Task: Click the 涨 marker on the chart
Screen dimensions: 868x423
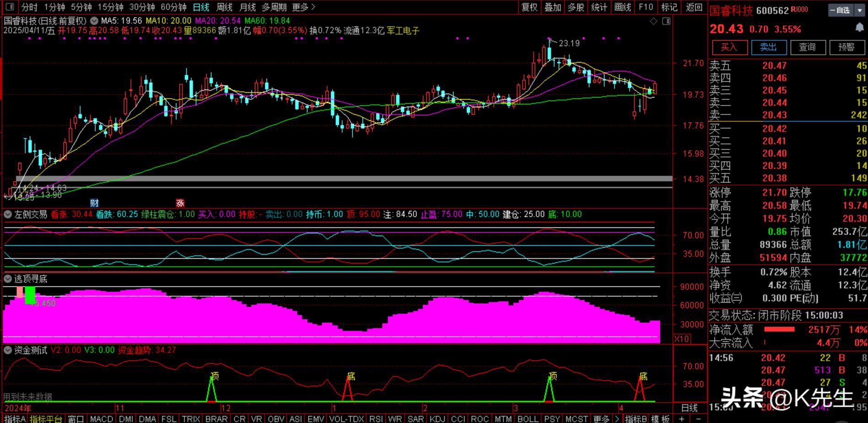Action: coord(180,203)
